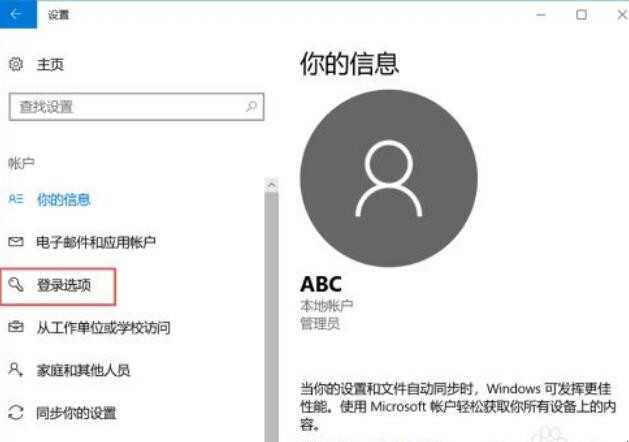Viewport: 629px width, 442px height.
Task: Close the settings window
Action: [x=621, y=15]
